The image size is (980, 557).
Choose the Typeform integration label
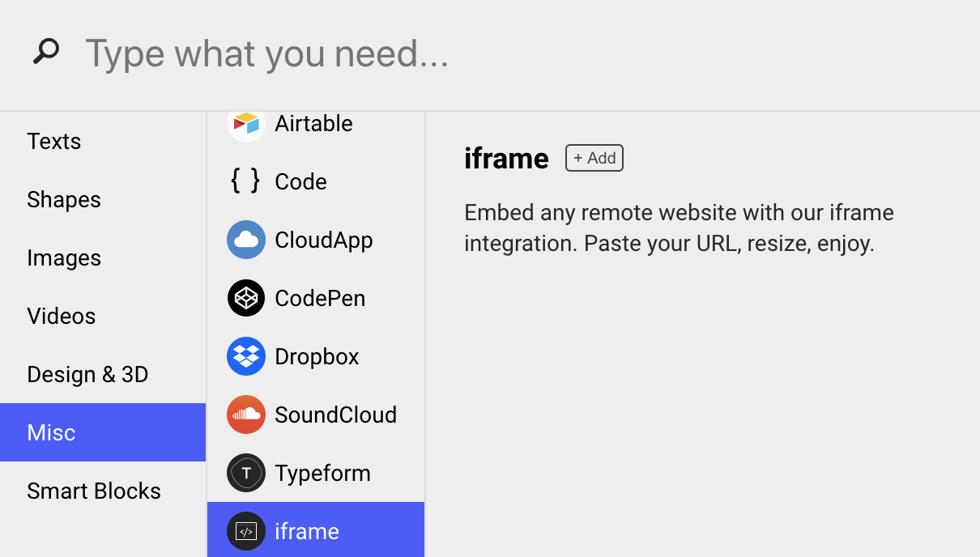[322, 474]
